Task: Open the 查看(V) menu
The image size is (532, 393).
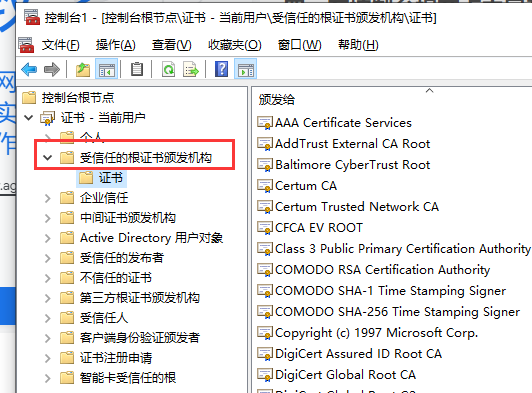Action: (x=171, y=45)
